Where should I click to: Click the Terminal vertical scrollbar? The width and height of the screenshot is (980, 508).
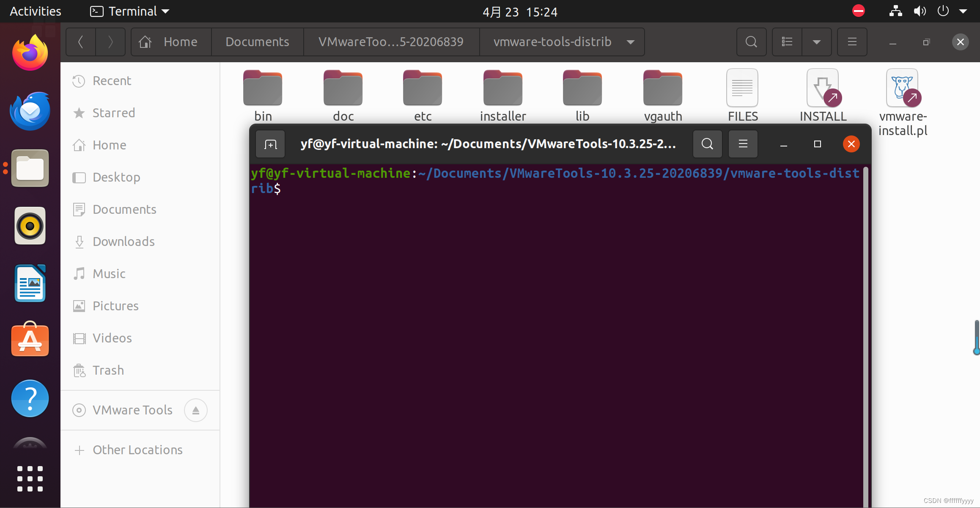pos(866,337)
